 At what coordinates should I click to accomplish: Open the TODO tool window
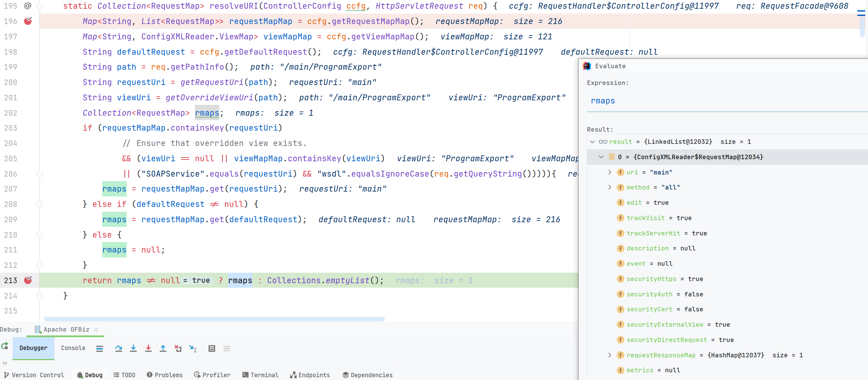tap(124, 375)
